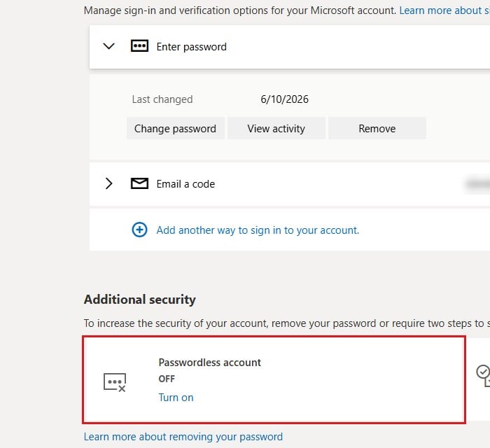Click the OFF status under Passwordless account
The width and height of the screenshot is (490, 448).
click(167, 379)
